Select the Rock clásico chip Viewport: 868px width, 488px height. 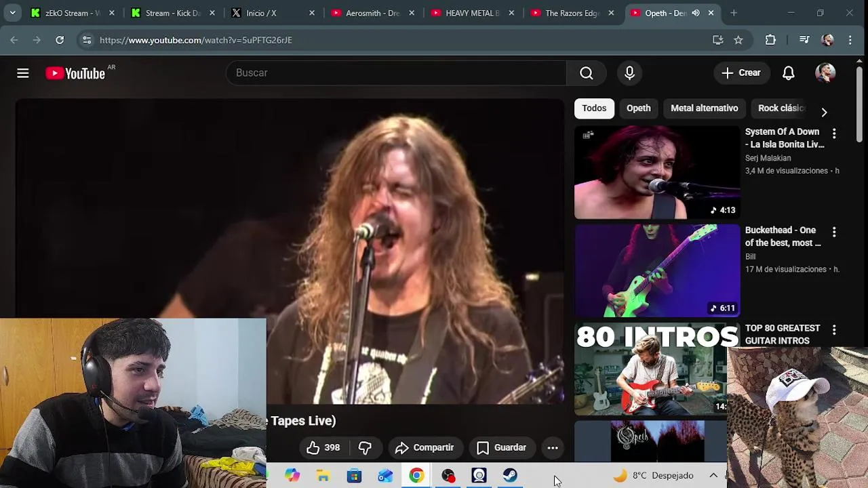click(781, 108)
